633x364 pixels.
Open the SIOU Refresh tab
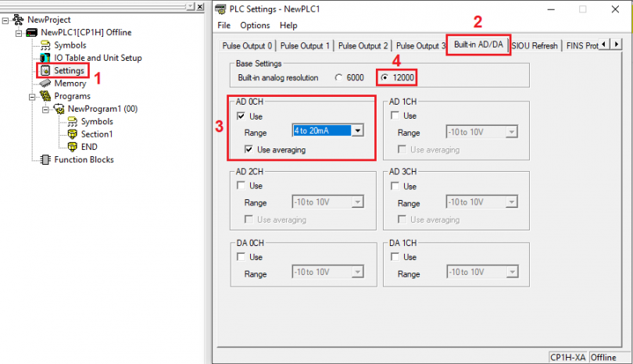[535, 45]
